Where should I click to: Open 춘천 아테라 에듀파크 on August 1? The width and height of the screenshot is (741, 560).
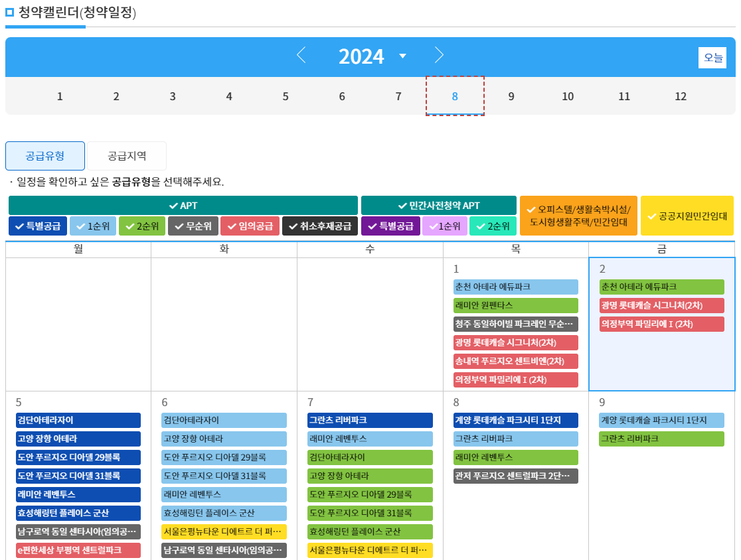pyautogui.click(x=516, y=287)
